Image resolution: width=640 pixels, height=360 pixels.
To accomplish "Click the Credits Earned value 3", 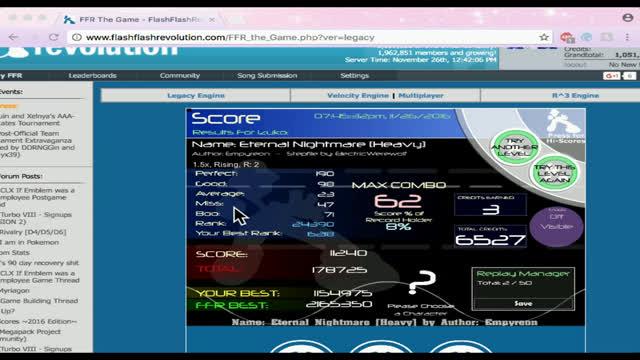I will tap(490, 210).
